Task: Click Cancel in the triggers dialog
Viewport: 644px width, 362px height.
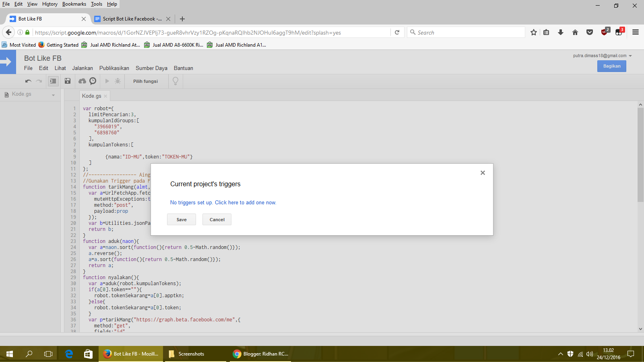Action: pyautogui.click(x=217, y=220)
